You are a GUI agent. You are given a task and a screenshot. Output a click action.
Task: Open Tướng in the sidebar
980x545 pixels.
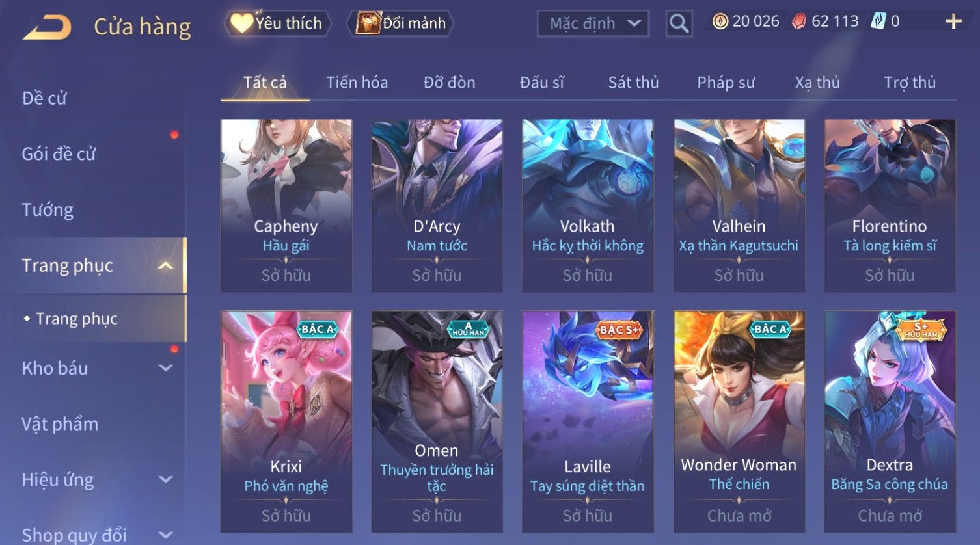pos(48,210)
